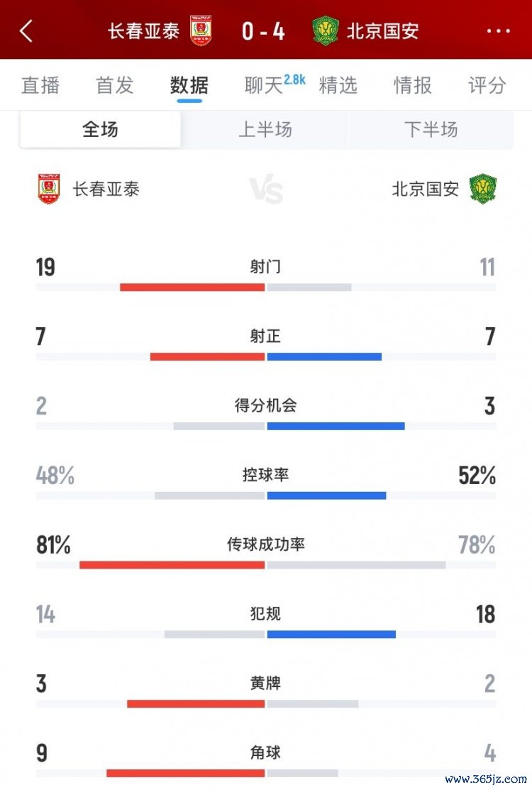Tap Beijing Guoan logo above stats
The width and height of the screenshot is (532, 790).
tap(483, 189)
